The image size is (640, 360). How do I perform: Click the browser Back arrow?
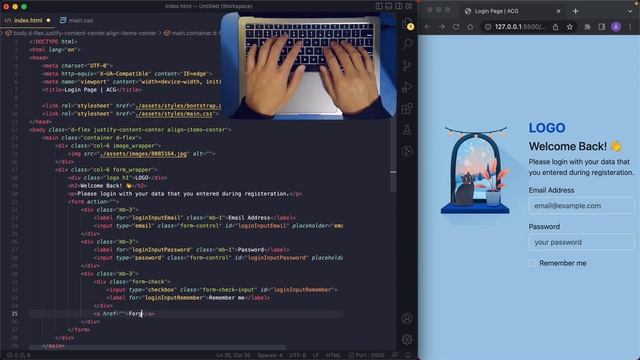(427, 27)
